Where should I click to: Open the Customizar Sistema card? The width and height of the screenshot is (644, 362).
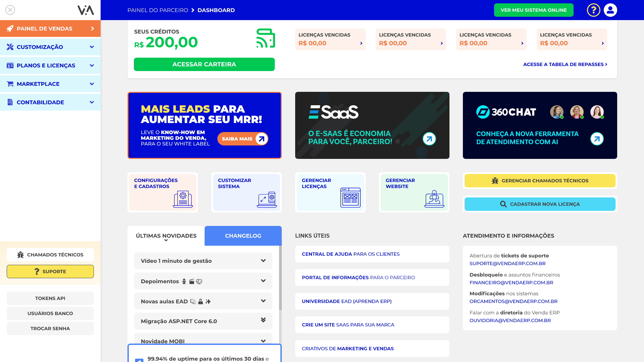point(247,192)
